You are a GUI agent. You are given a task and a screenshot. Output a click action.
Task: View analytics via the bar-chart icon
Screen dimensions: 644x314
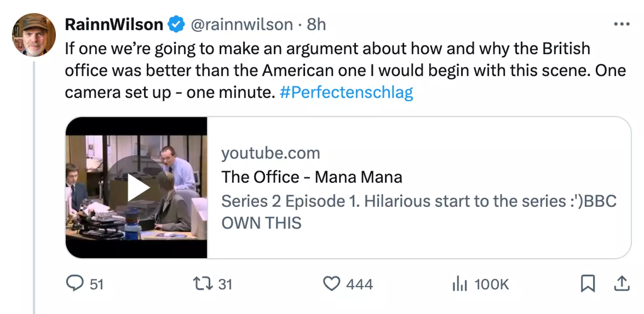click(460, 284)
